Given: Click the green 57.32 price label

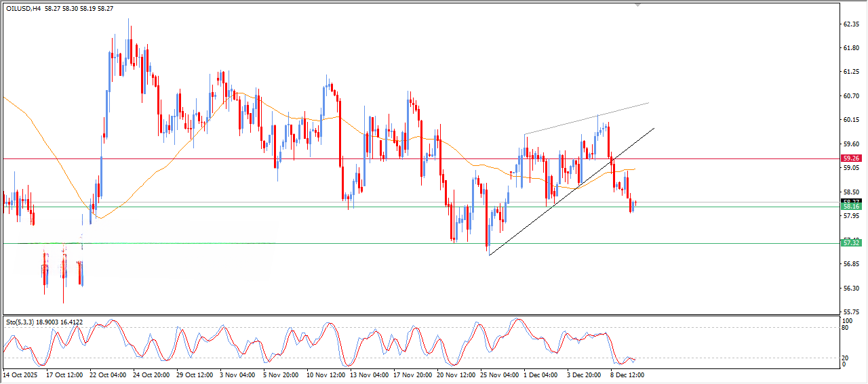Looking at the screenshot, I should (850, 242).
